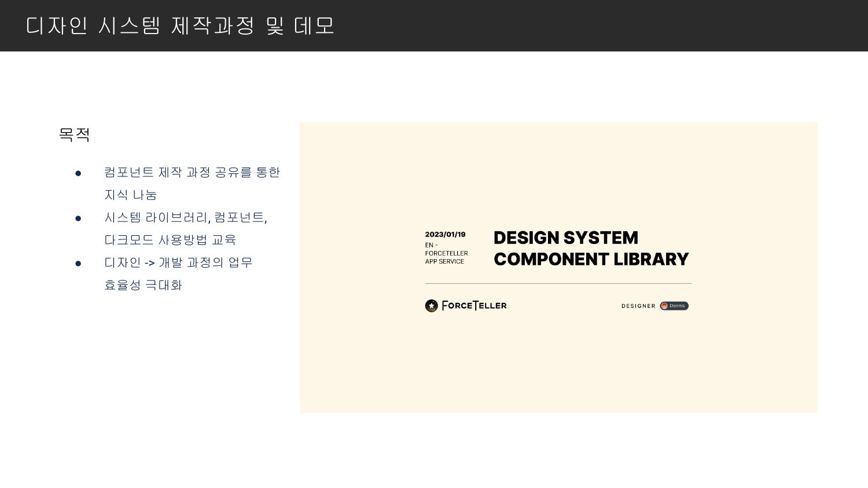868x488 pixels.
Task: Click the bullet text '디자인 -> 개발 과정의 업무'
Action: tap(178, 263)
